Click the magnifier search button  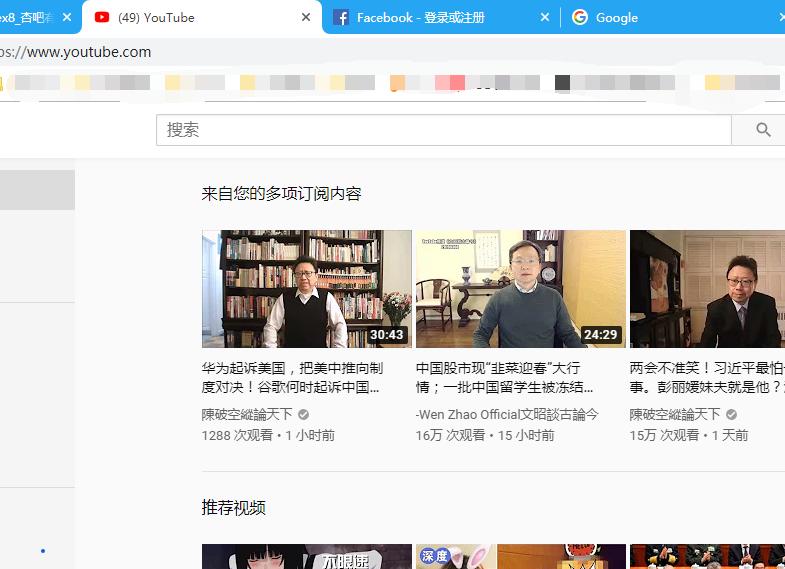(763, 130)
